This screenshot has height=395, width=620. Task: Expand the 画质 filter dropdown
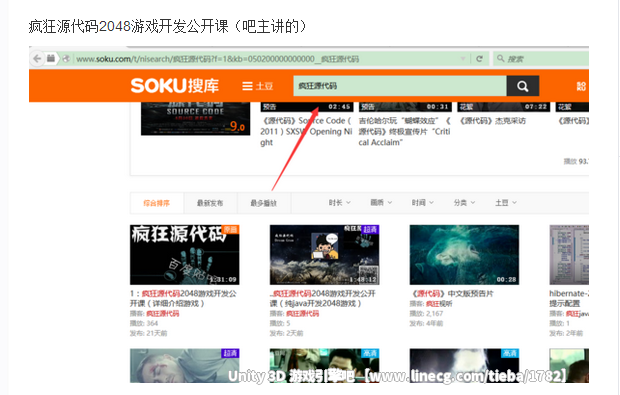tap(381, 202)
